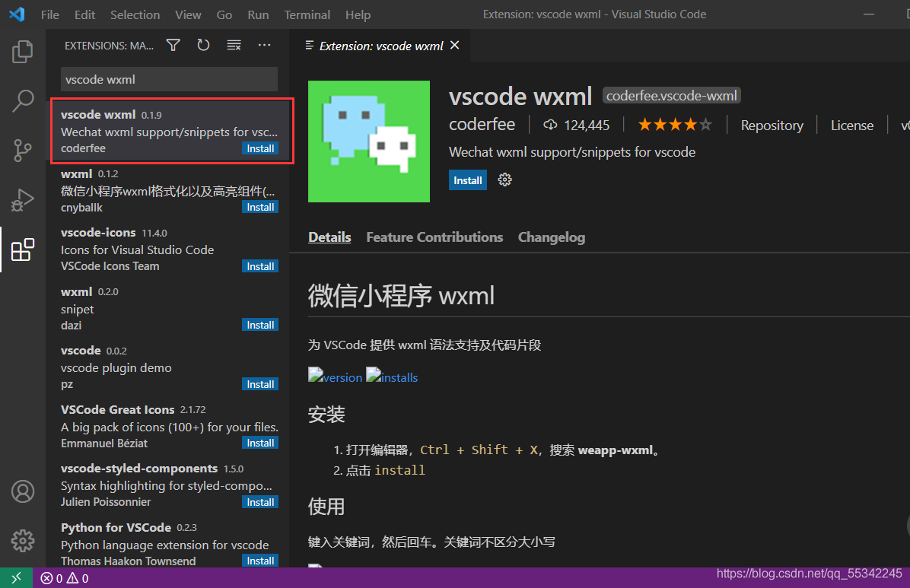Open the Search view in activity bar
The height and width of the screenshot is (588, 910).
coord(23,101)
